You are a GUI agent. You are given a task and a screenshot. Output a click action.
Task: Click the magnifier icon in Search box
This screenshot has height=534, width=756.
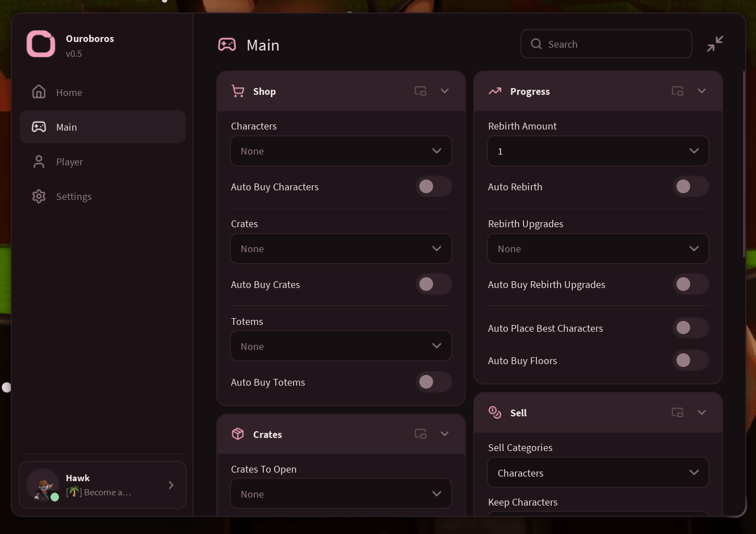coord(536,44)
